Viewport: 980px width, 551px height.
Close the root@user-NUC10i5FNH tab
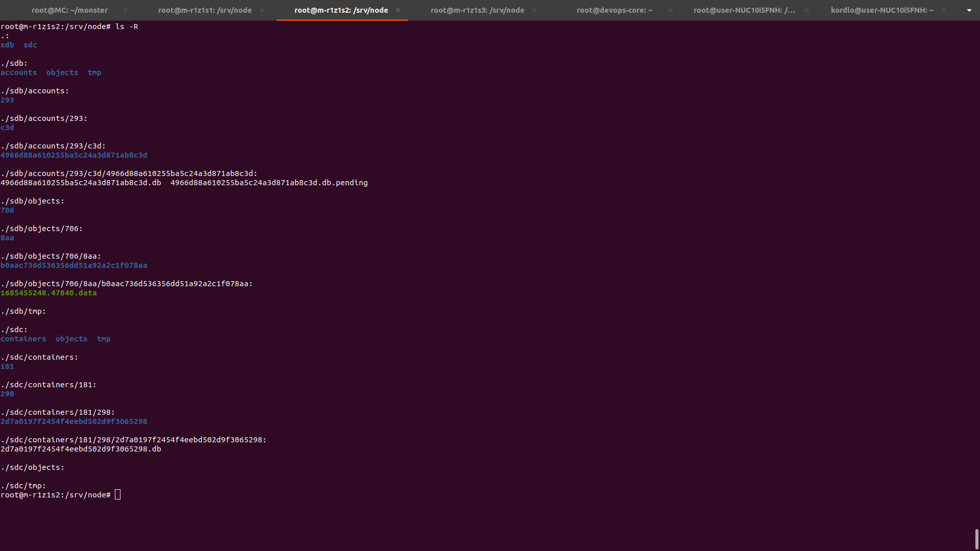coord(807,10)
